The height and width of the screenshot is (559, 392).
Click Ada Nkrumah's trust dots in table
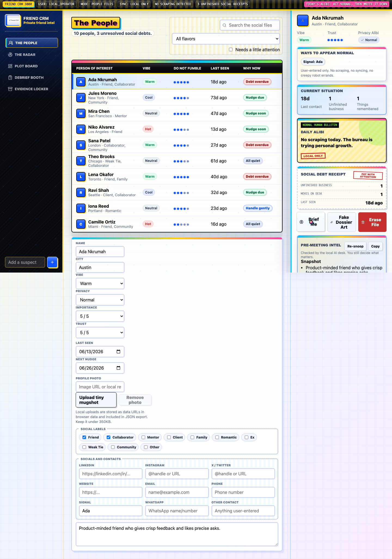181,82
